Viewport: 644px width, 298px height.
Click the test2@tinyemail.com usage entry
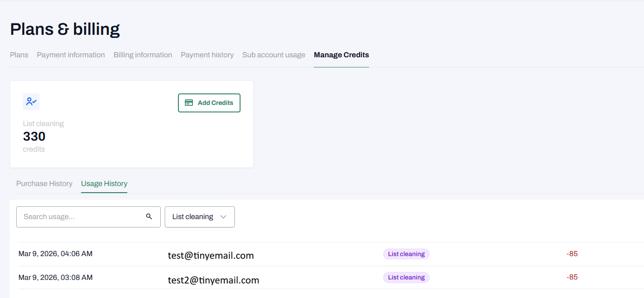[213, 280]
